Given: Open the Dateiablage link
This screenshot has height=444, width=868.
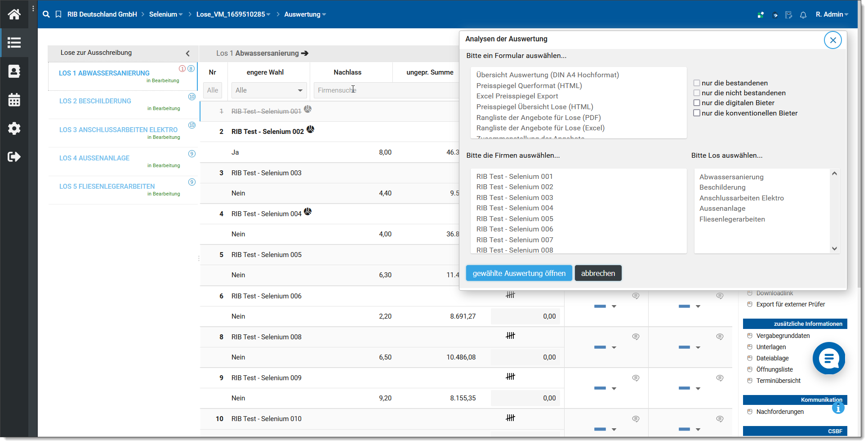Looking at the screenshot, I should [x=772, y=358].
